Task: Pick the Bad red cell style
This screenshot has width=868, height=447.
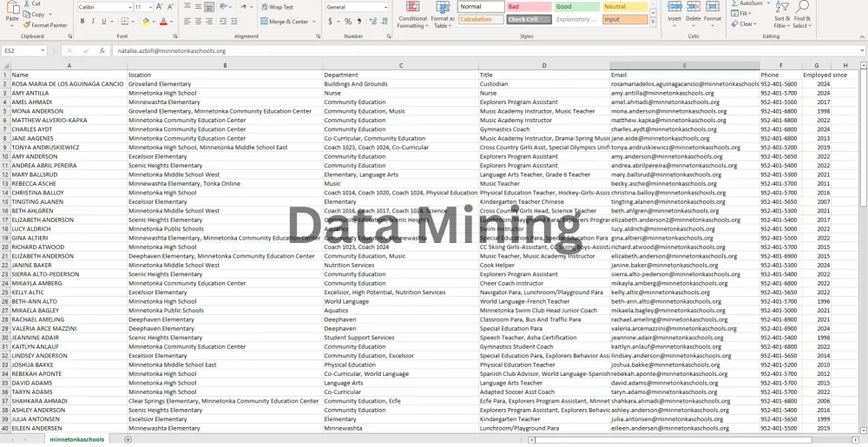Action: pyautogui.click(x=529, y=7)
